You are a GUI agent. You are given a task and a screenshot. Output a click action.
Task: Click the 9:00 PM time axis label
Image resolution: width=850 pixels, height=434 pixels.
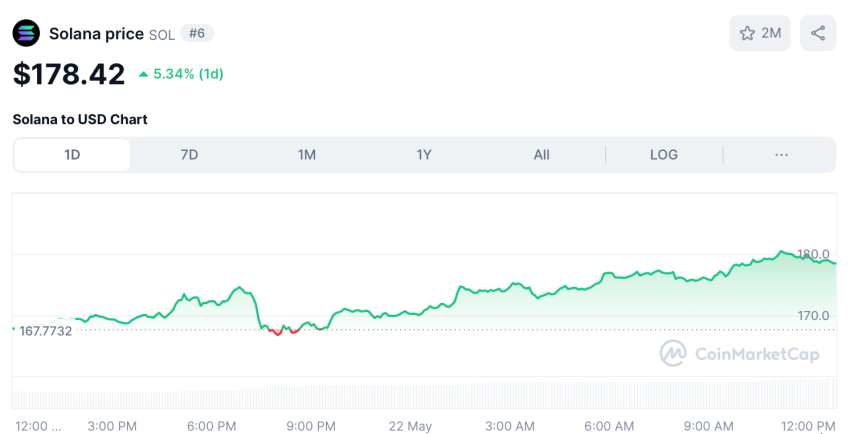click(x=311, y=426)
